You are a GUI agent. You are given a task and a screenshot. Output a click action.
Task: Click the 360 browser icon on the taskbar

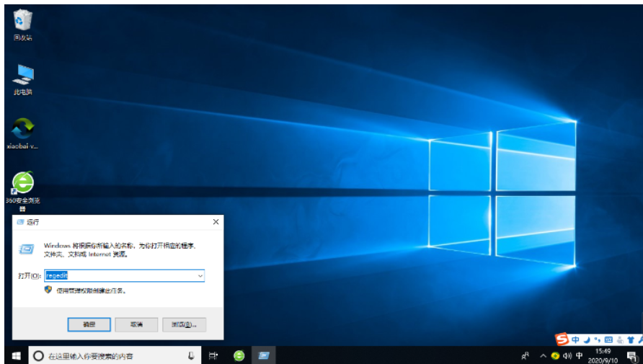pyautogui.click(x=239, y=355)
